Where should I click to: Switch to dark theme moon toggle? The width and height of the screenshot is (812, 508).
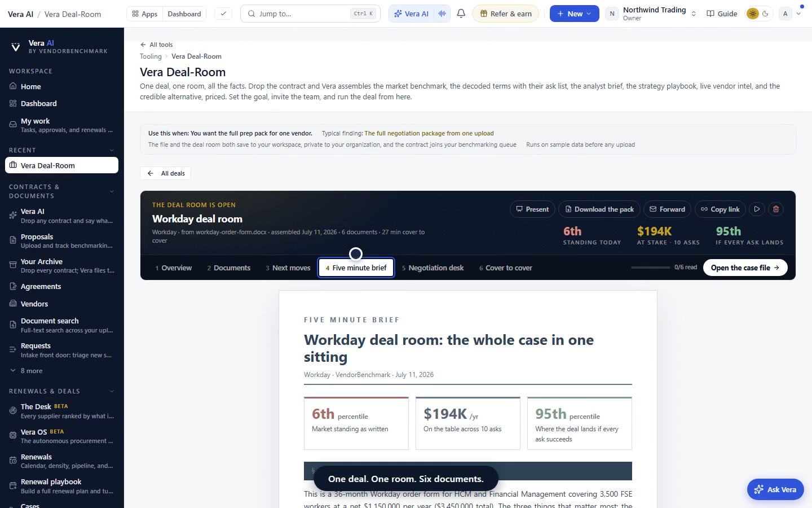(765, 14)
